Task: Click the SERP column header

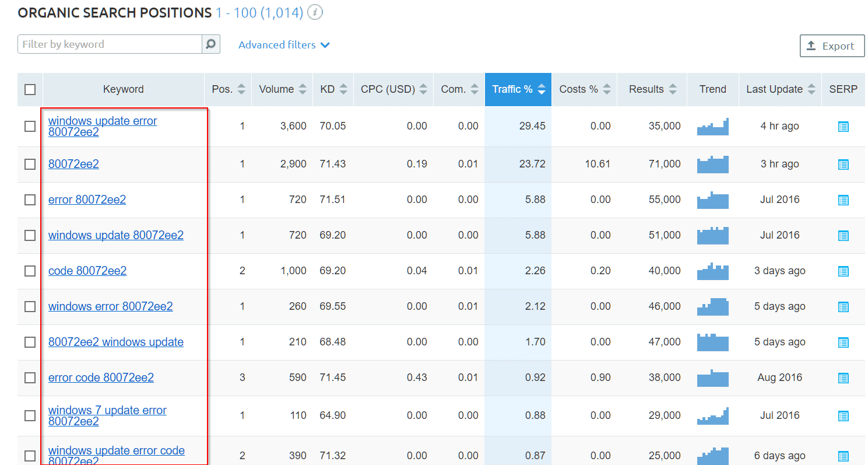Action: (x=844, y=89)
